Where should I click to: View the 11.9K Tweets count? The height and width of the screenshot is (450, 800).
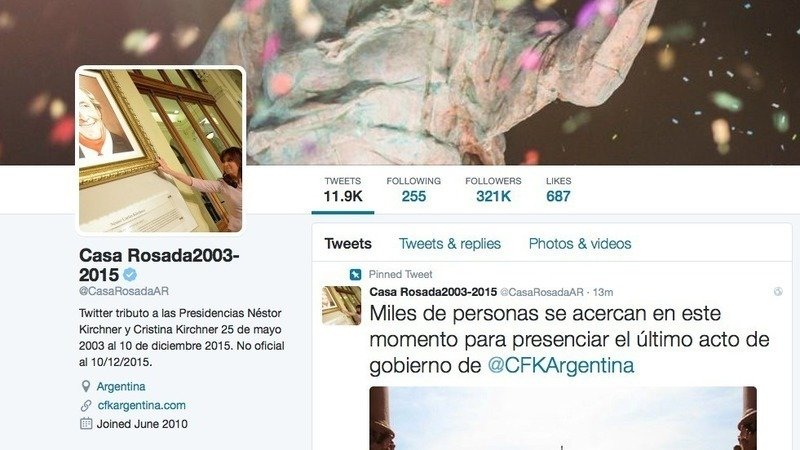point(343,190)
